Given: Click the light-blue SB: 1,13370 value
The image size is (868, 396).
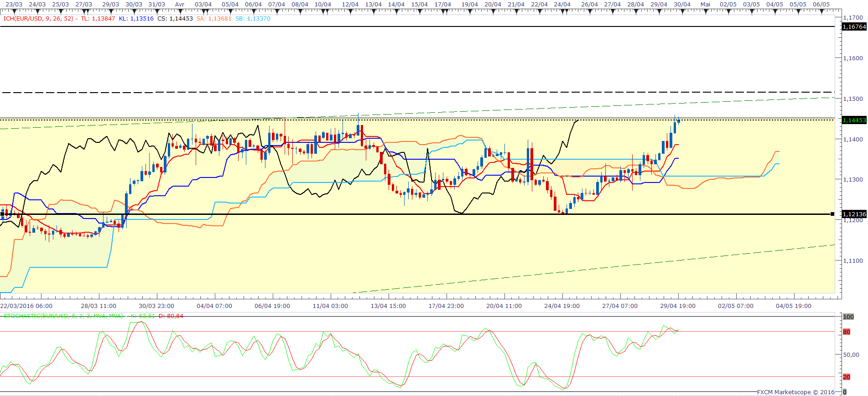Looking at the screenshot, I should point(253,19).
